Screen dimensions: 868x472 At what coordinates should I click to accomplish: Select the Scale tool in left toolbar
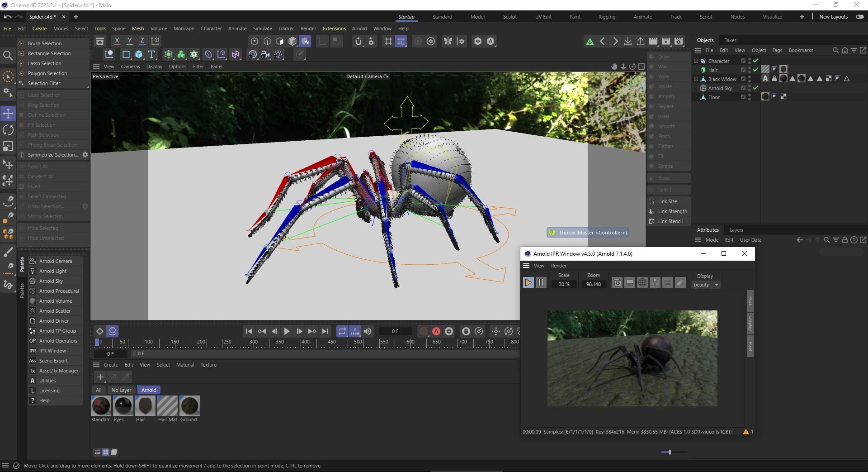pos(8,147)
